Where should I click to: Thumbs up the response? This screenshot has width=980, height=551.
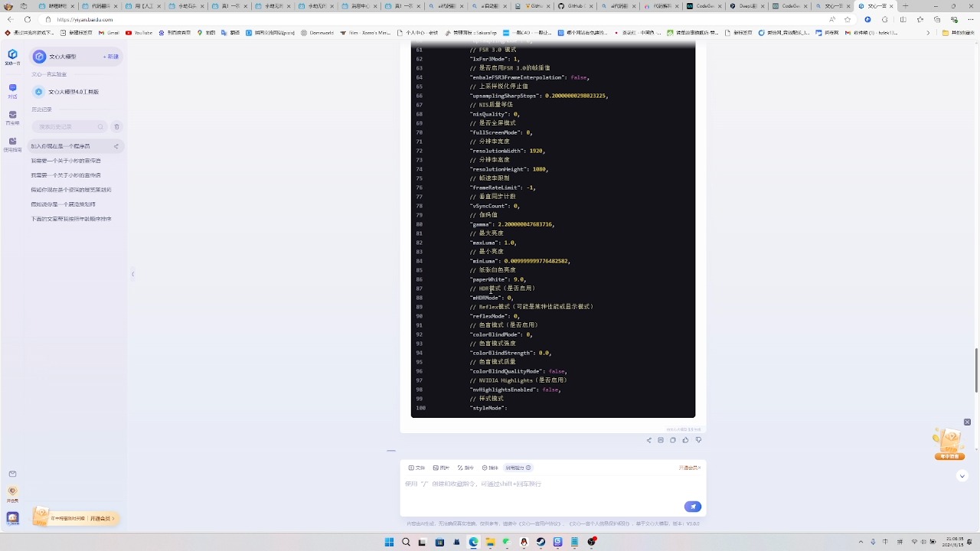pyautogui.click(x=685, y=440)
